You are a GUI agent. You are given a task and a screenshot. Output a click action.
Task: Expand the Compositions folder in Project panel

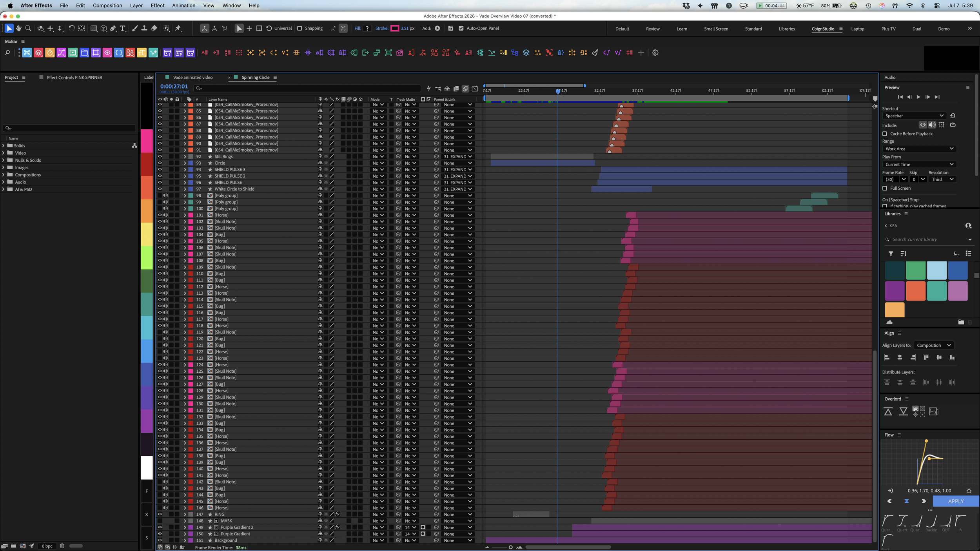[4, 175]
